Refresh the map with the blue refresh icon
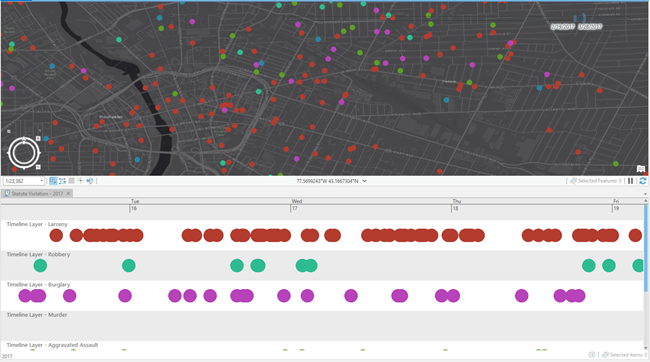Image resolution: width=650 pixels, height=362 pixels. click(643, 181)
